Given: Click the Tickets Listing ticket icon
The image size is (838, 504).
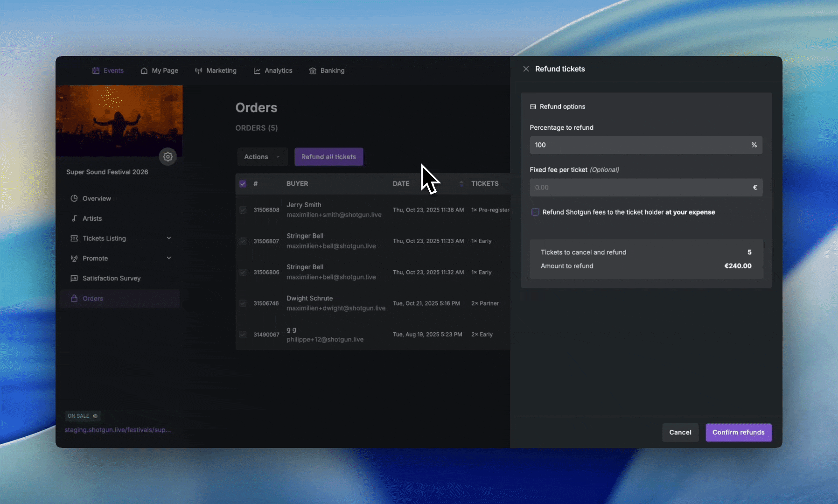Looking at the screenshot, I should [74, 238].
